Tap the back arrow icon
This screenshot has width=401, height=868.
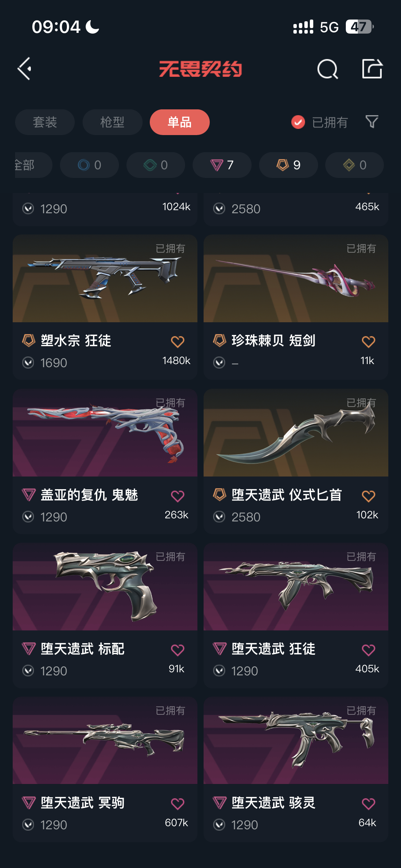[24, 69]
